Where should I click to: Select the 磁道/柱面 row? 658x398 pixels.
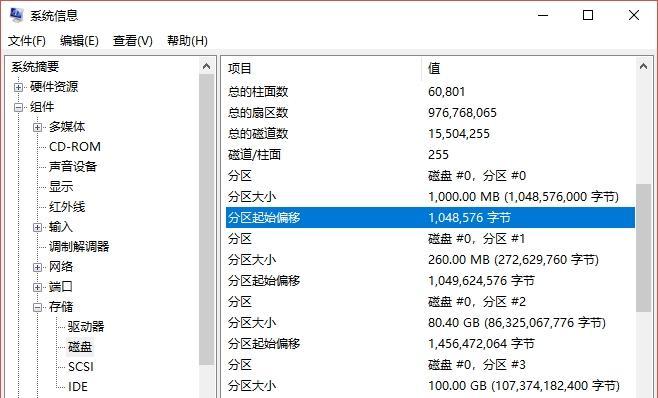[x=430, y=155]
